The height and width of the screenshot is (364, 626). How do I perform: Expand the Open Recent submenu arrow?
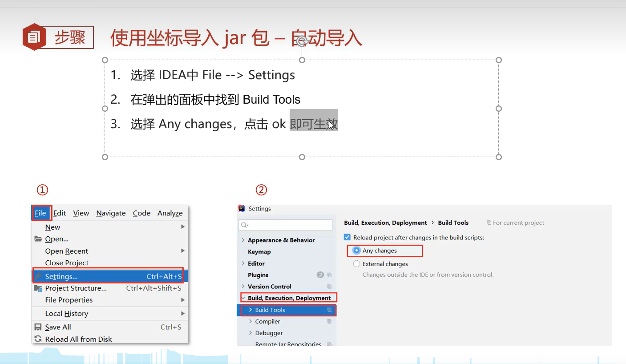click(x=182, y=251)
